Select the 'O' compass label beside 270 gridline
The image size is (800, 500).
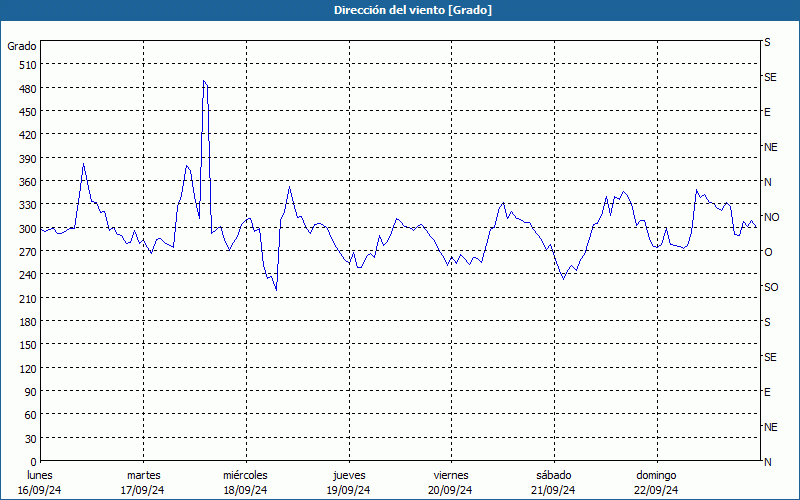768,252
